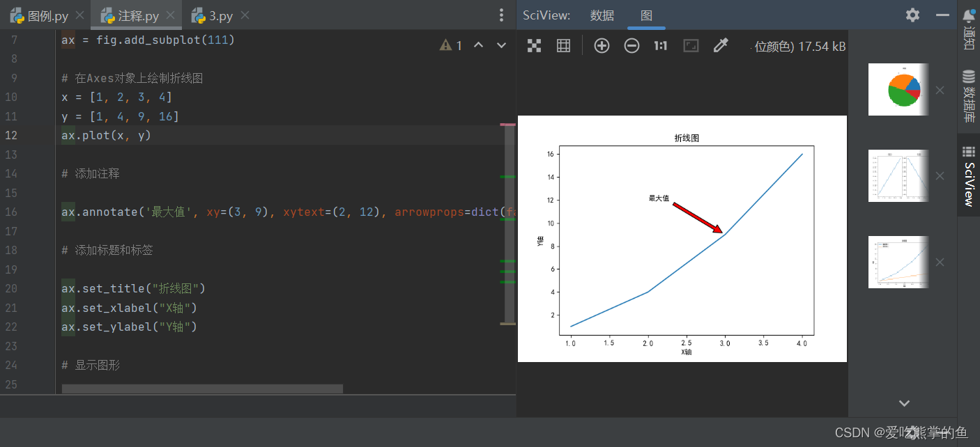
Task: Jump to next highlighted problem
Action: [x=501, y=45]
